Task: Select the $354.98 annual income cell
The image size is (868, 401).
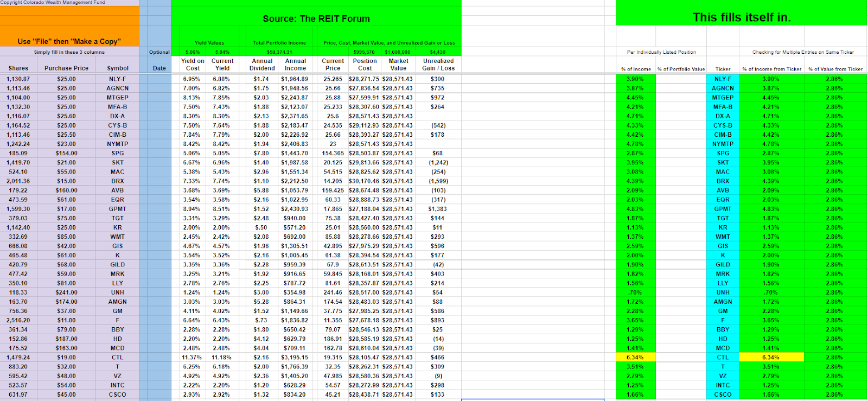Action: (x=295, y=292)
